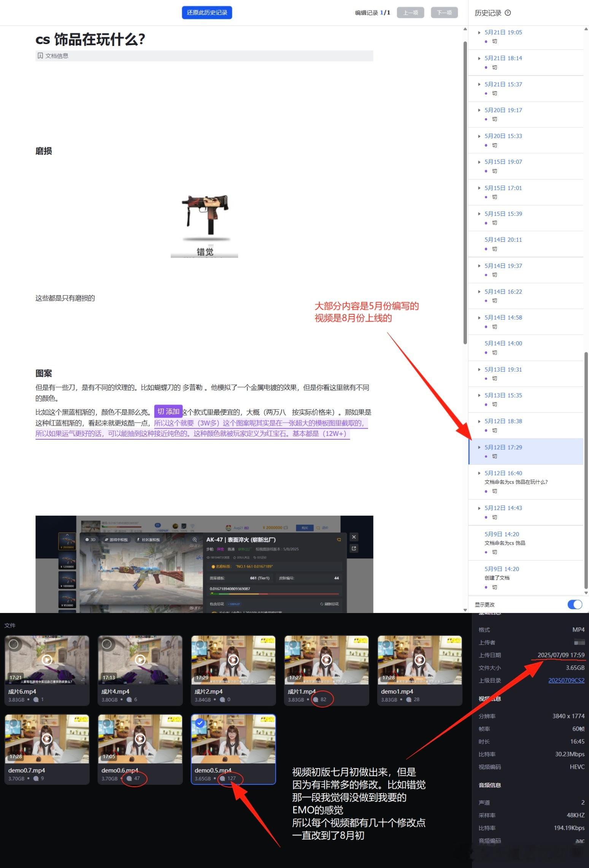Viewport: 589px width, 868px height.
Task: Close the AK-47 skin preview popup
Action: pyautogui.click(x=354, y=537)
